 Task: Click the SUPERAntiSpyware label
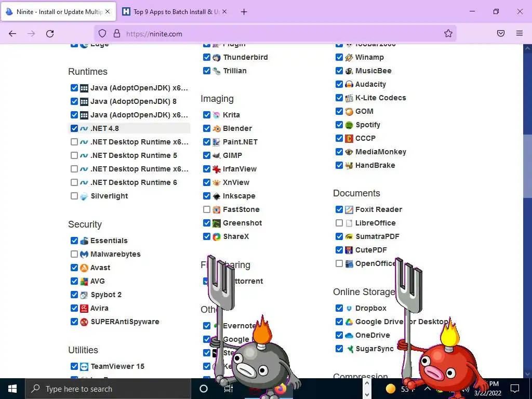click(x=125, y=322)
